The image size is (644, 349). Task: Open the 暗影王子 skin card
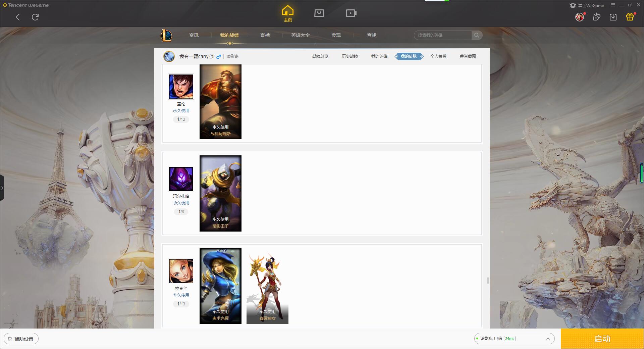(220, 193)
